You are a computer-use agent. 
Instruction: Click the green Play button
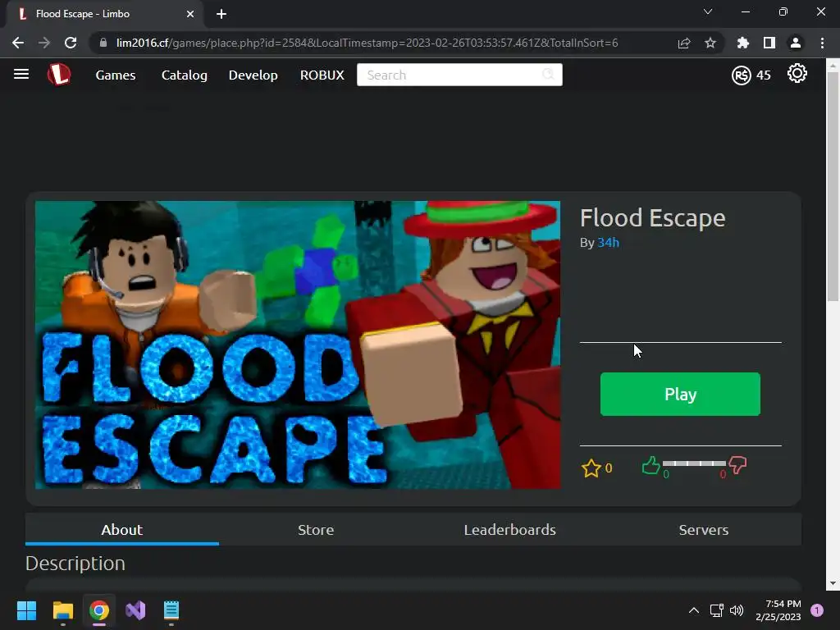[x=680, y=394]
